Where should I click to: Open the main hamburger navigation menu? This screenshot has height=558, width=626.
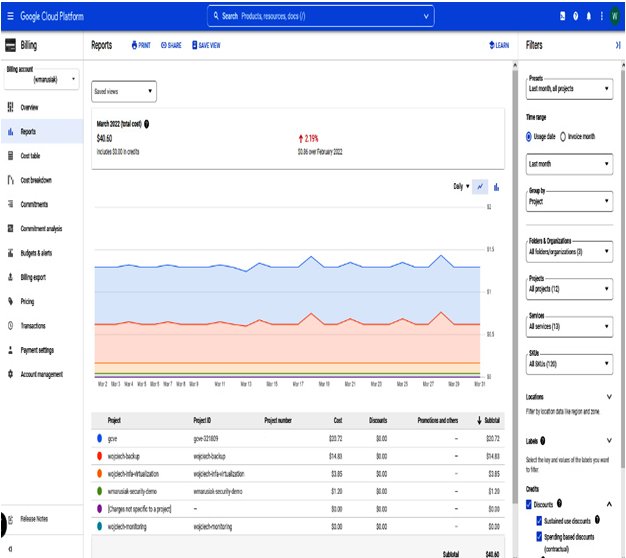tap(10, 16)
